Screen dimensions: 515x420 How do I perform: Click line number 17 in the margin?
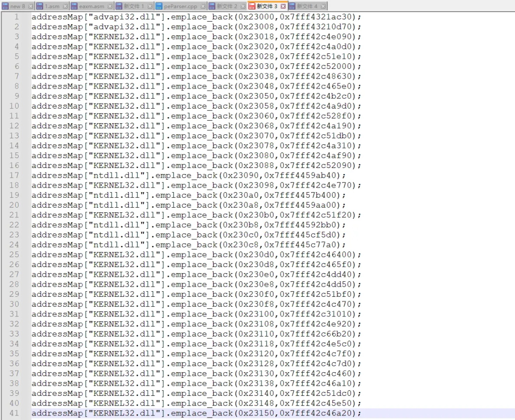[x=14, y=176]
